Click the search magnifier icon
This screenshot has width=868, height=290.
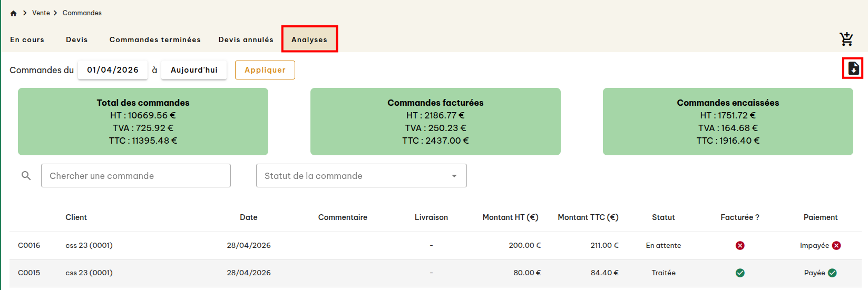click(x=26, y=176)
